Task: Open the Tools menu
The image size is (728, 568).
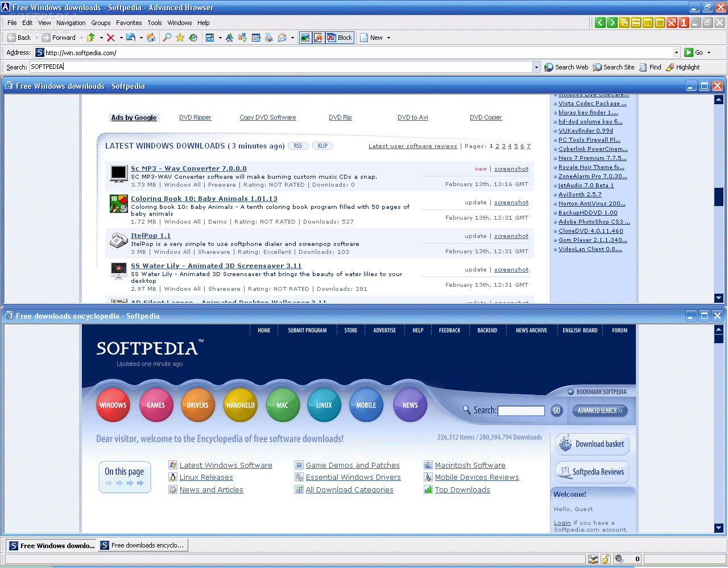Action: [155, 23]
